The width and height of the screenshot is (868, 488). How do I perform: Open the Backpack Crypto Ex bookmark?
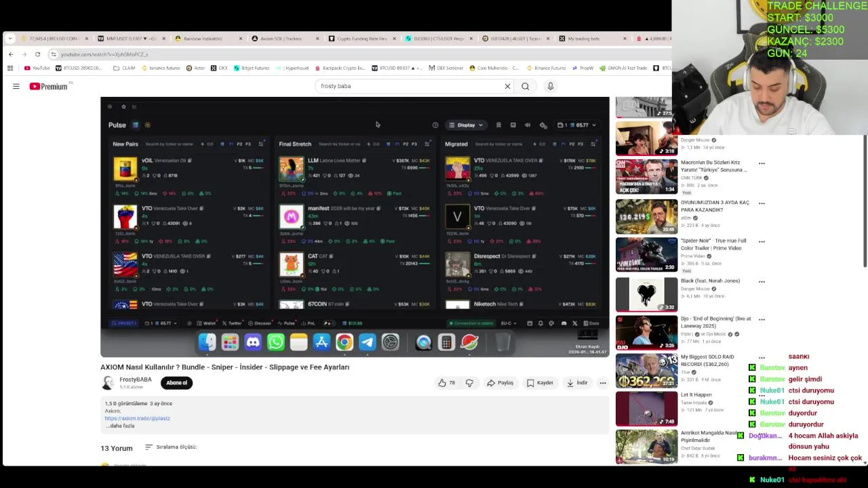(340, 68)
